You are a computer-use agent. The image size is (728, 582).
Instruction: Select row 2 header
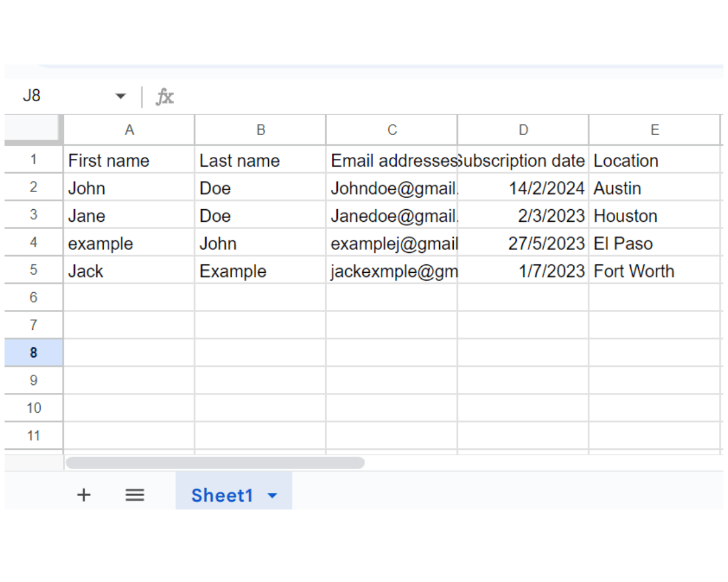33,187
